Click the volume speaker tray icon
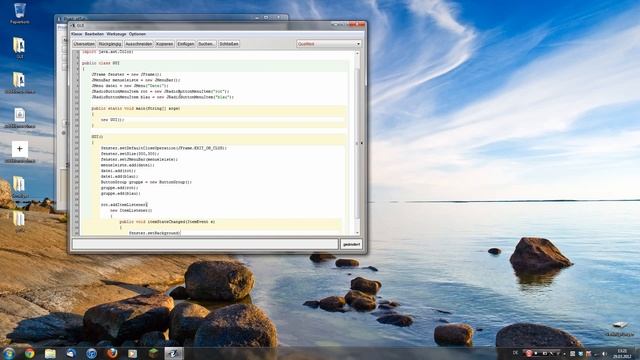The width and height of the screenshot is (640, 360). pyautogui.click(x=604, y=353)
